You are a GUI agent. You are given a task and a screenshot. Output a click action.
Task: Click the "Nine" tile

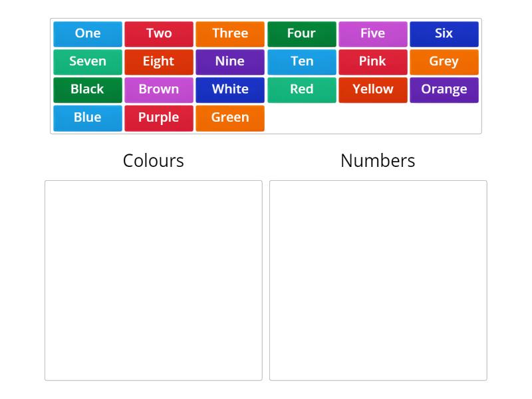(x=230, y=61)
